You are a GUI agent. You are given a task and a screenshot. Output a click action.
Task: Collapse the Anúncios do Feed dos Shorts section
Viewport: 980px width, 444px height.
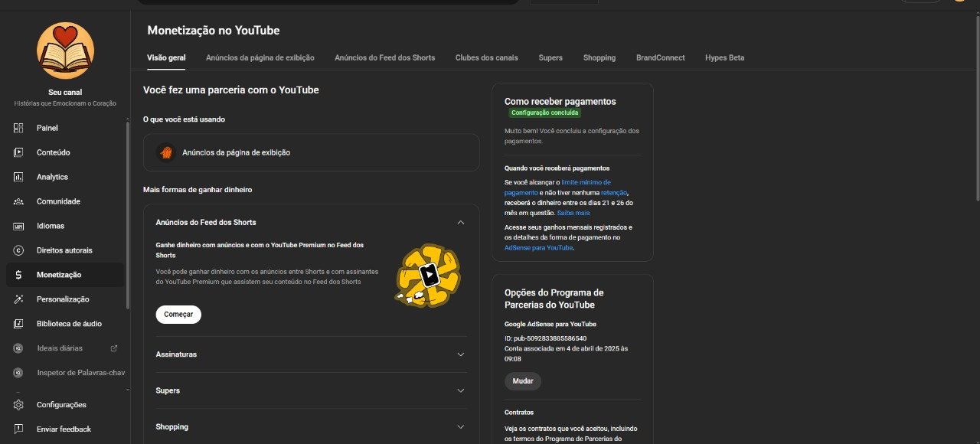[460, 222]
